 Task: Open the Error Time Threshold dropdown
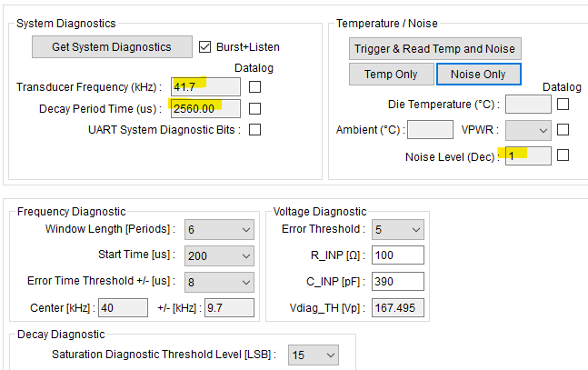[219, 282]
